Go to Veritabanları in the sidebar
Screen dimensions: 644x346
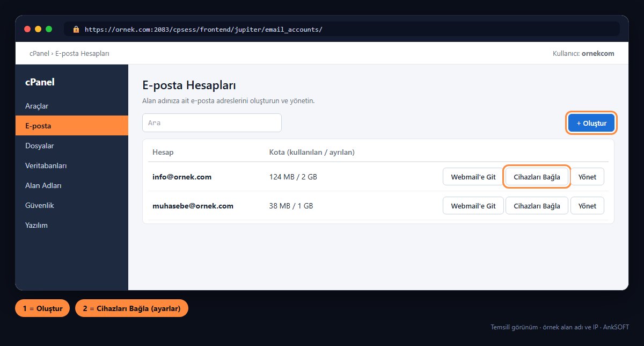coord(71,165)
